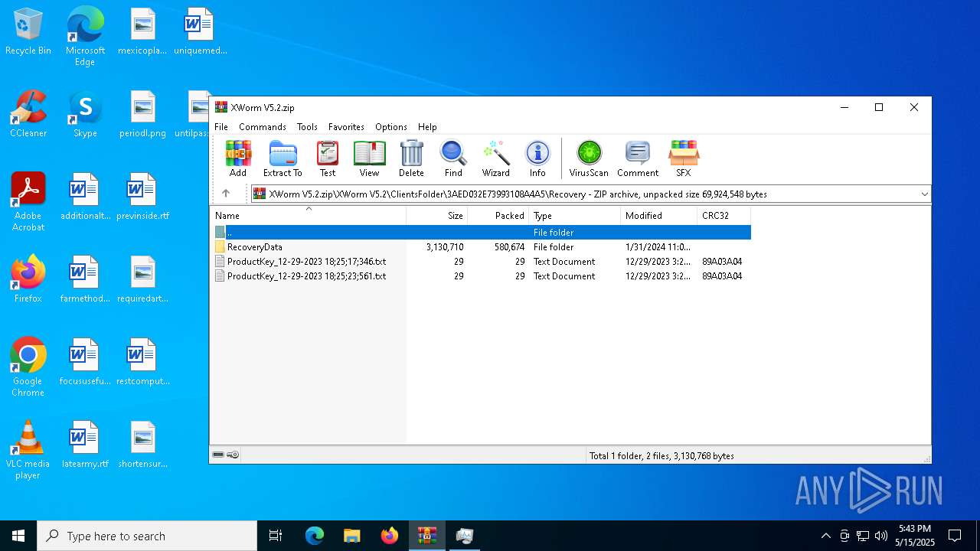
Task: Open Adobe Acrobat desktop shortcut
Action: (28, 202)
